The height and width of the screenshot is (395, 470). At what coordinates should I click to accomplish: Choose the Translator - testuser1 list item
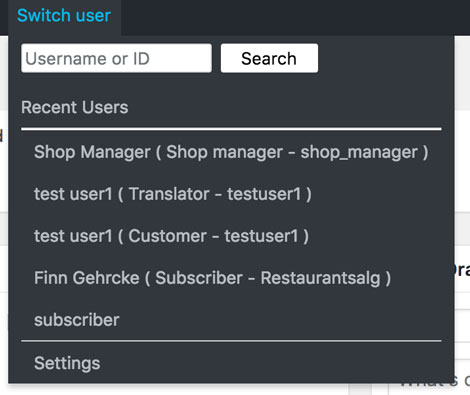[x=173, y=194]
